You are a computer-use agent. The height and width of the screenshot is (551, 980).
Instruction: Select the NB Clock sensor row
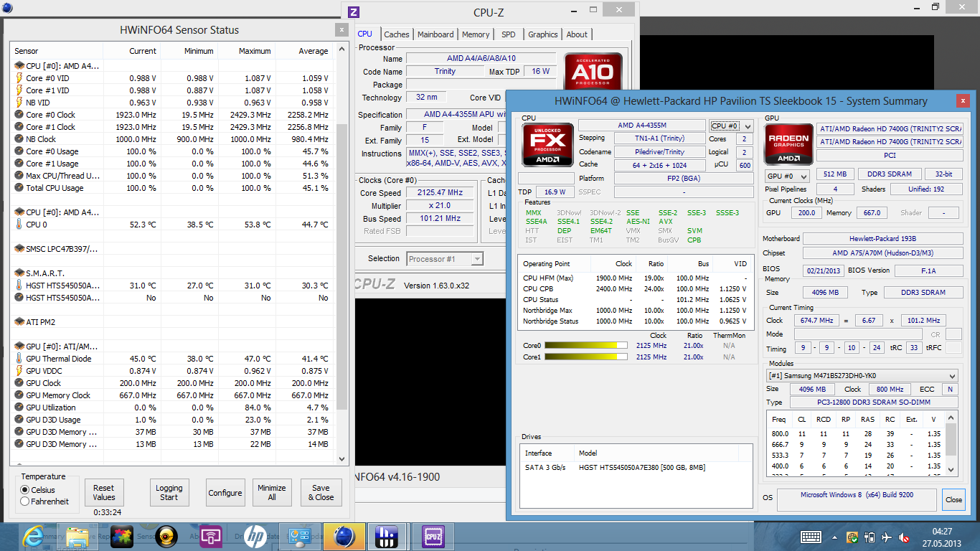coord(172,139)
